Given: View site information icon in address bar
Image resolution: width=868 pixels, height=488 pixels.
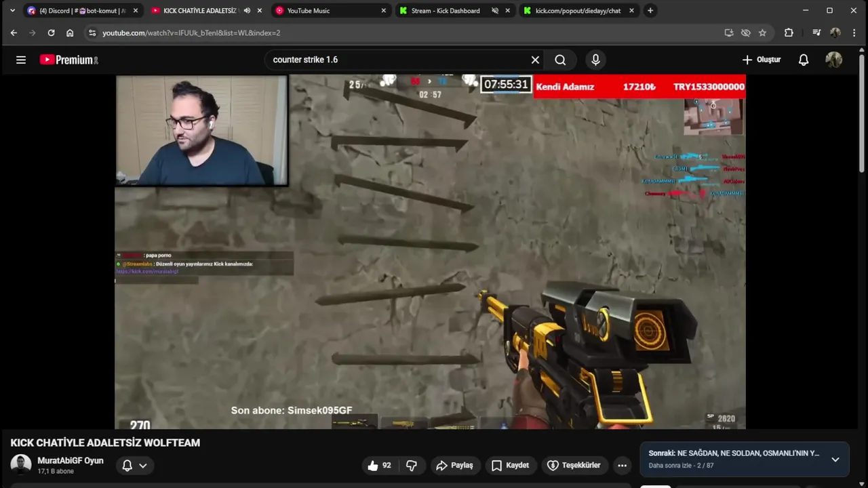Looking at the screenshot, I should pos(92,33).
